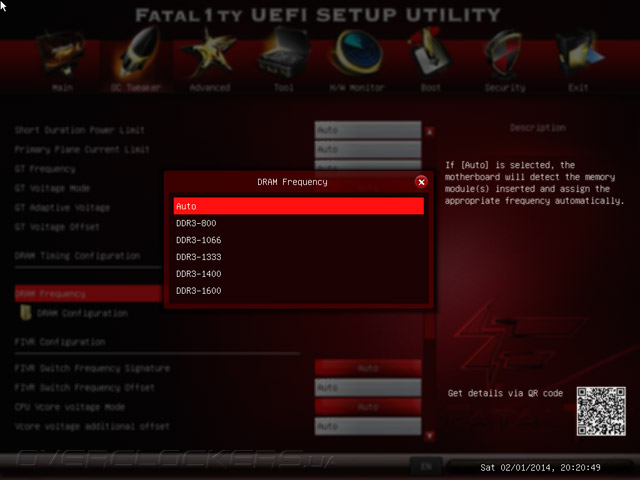This screenshot has height=480, width=640.
Task: Open DRAM Configuration submenu
Action: tap(82, 313)
